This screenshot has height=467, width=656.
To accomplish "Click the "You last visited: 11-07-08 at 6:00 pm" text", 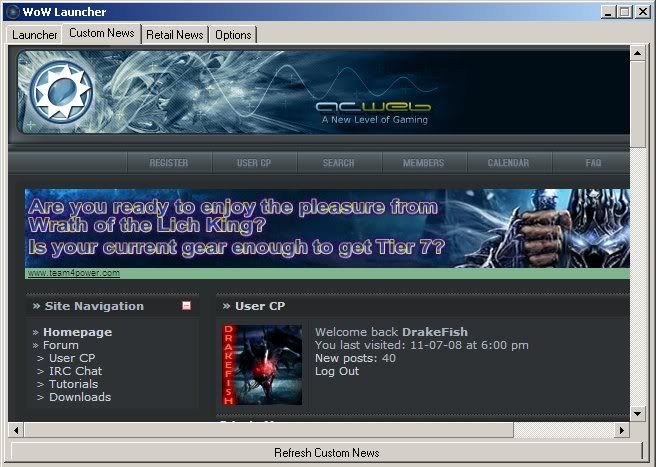I will pos(422,345).
